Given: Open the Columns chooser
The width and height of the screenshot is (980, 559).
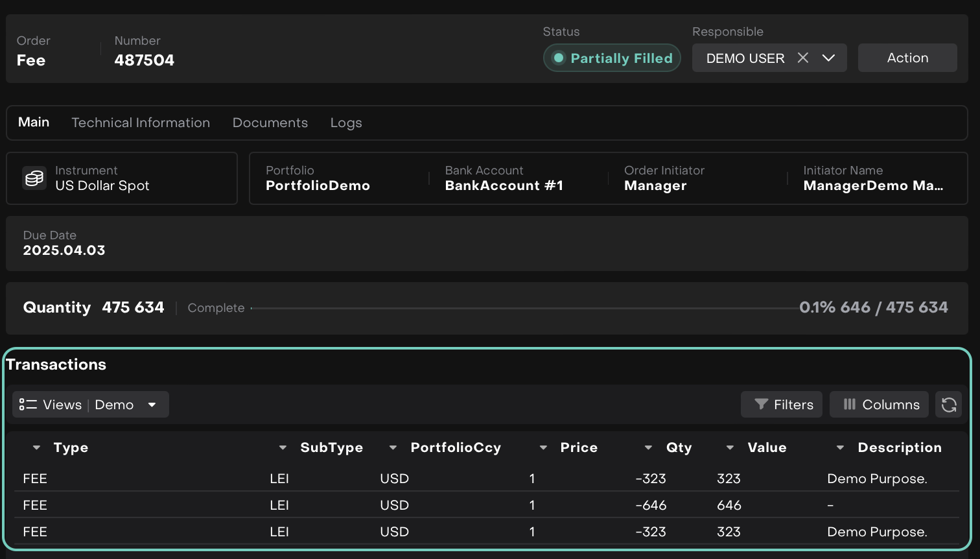Looking at the screenshot, I should click(x=879, y=405).
